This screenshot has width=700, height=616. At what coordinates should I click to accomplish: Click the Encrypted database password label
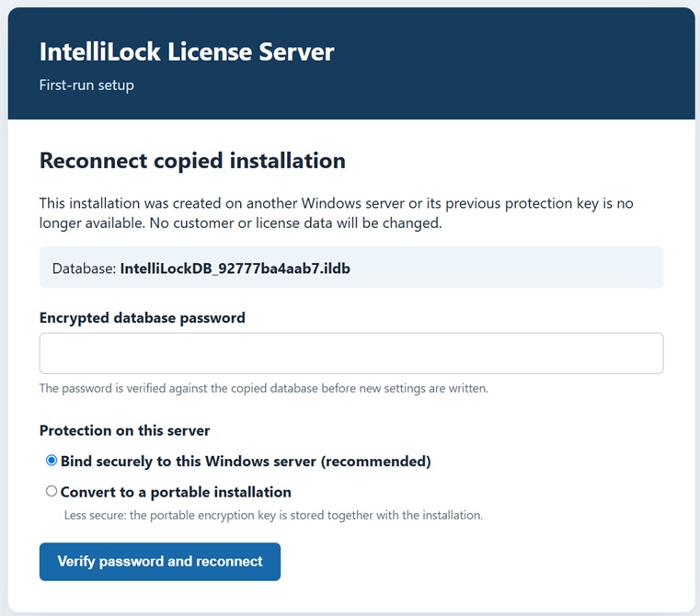click(143, 318)
